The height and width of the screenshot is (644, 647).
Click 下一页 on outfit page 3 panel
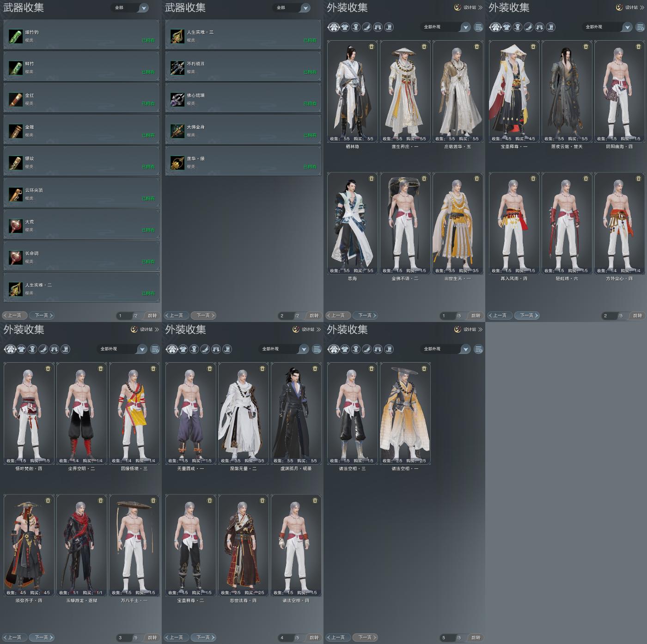click(x=42, y=638)
